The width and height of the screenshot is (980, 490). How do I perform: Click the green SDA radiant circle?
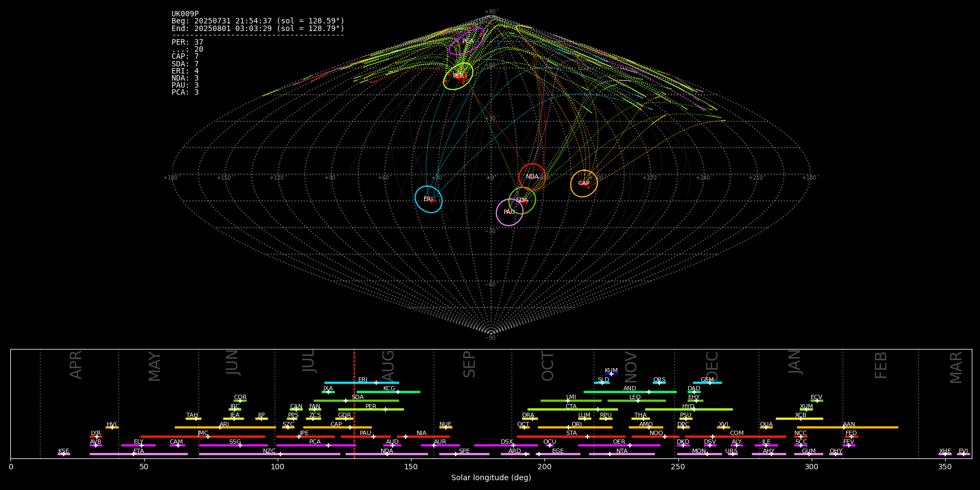point(522,200)
